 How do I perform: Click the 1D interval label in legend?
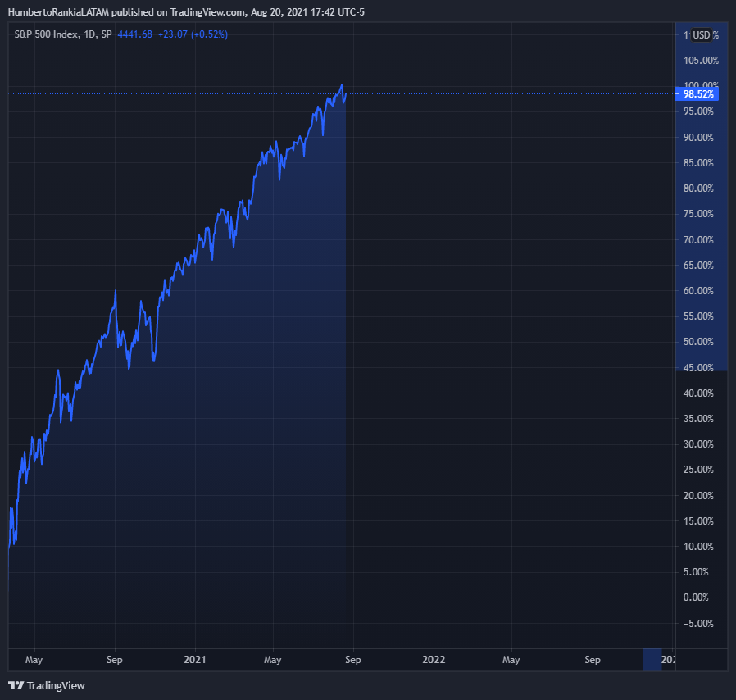[x=89, y=34]
